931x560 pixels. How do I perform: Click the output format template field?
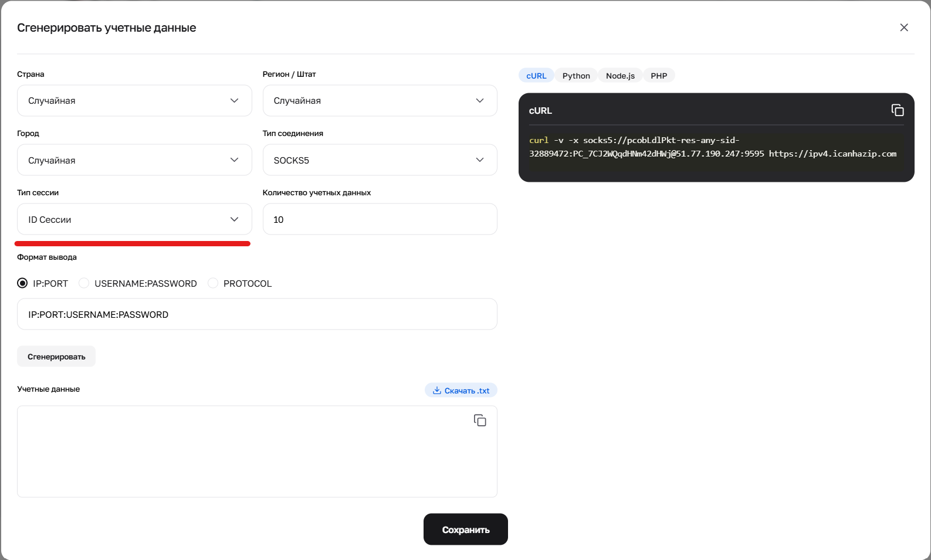(257, 314)
